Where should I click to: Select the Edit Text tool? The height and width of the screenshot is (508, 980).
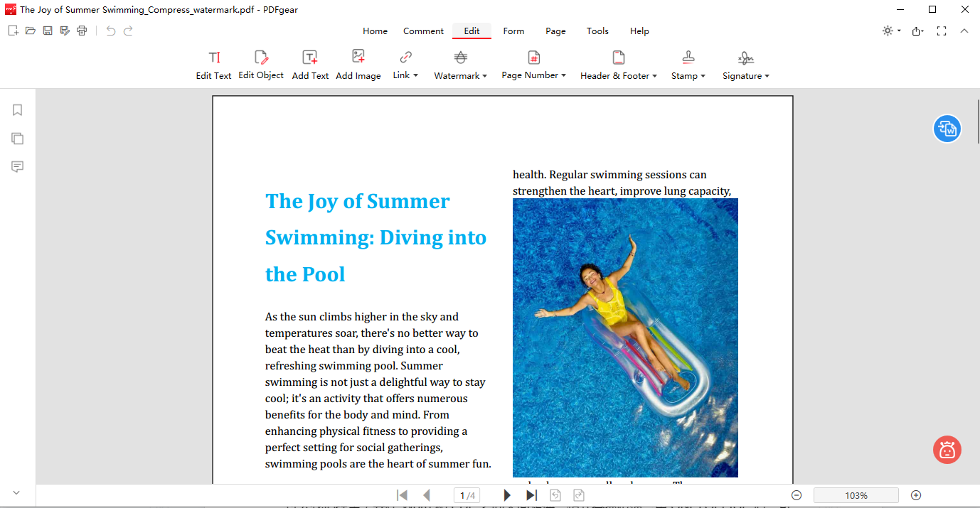(x=213, y=65)
